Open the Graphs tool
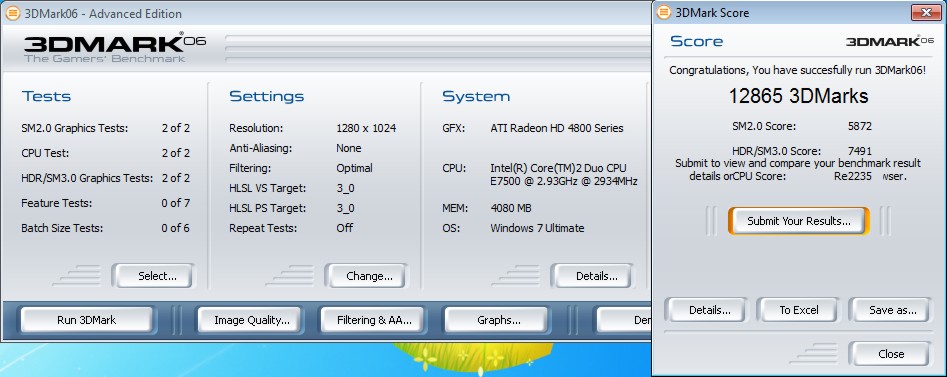This screenshot has width=947, height=377. coord(498,320)
